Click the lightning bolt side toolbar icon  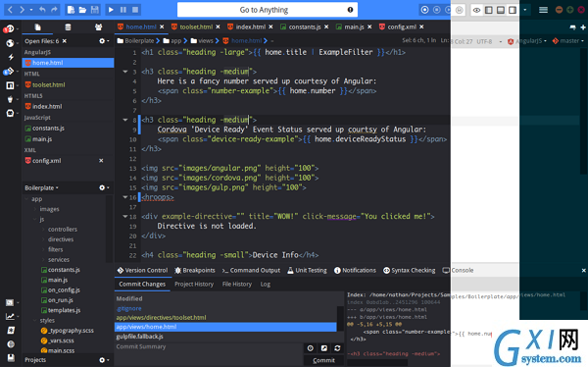click(11, 57)
